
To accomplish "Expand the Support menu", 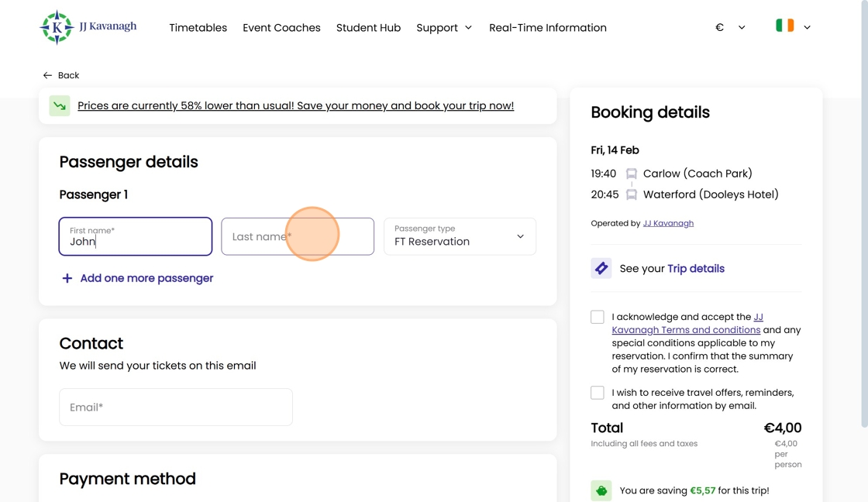I will (444, 28).
